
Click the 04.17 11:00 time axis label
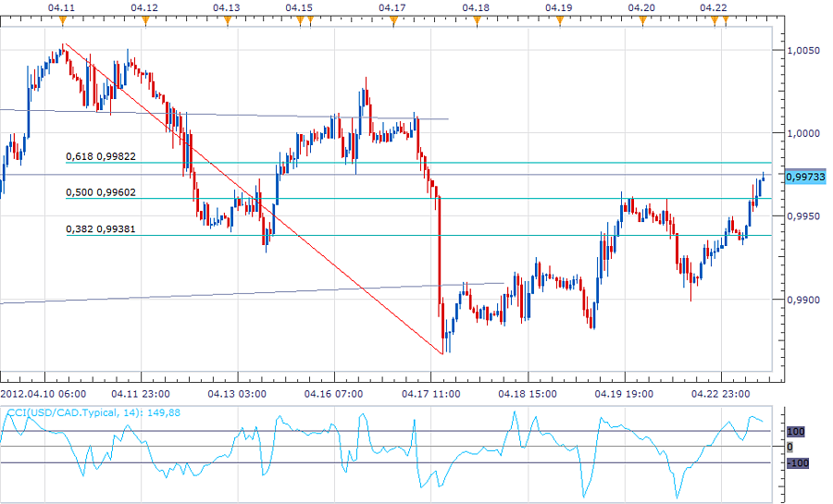[431, 390]
